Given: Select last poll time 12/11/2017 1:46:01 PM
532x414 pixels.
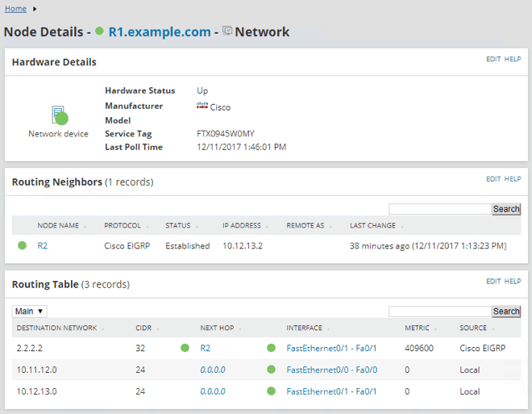Looking at the screenshot, I should pyautogui.click(x=242, y=147).
